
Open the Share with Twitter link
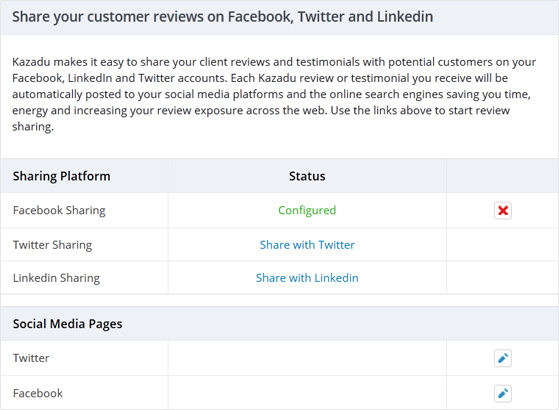[x=307, y=245]
